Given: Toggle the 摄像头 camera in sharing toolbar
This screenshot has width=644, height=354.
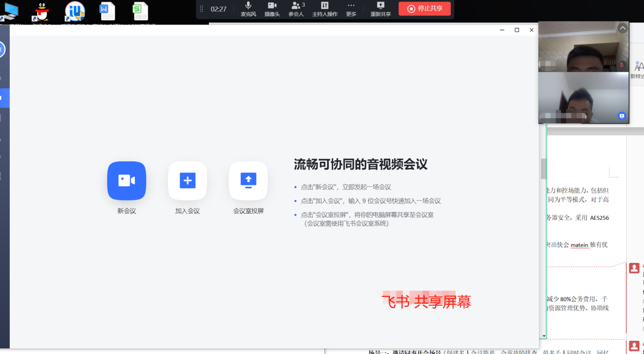Looking at the screenshot, I should pyautogui.click(x=272, y=9).
